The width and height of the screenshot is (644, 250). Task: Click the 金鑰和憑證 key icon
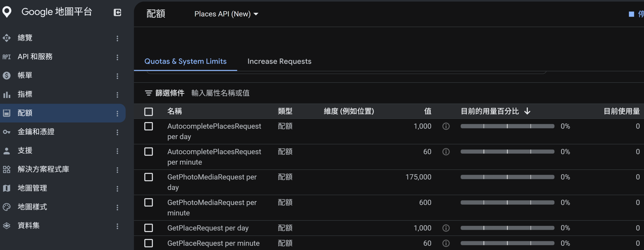tap(7, 132)
